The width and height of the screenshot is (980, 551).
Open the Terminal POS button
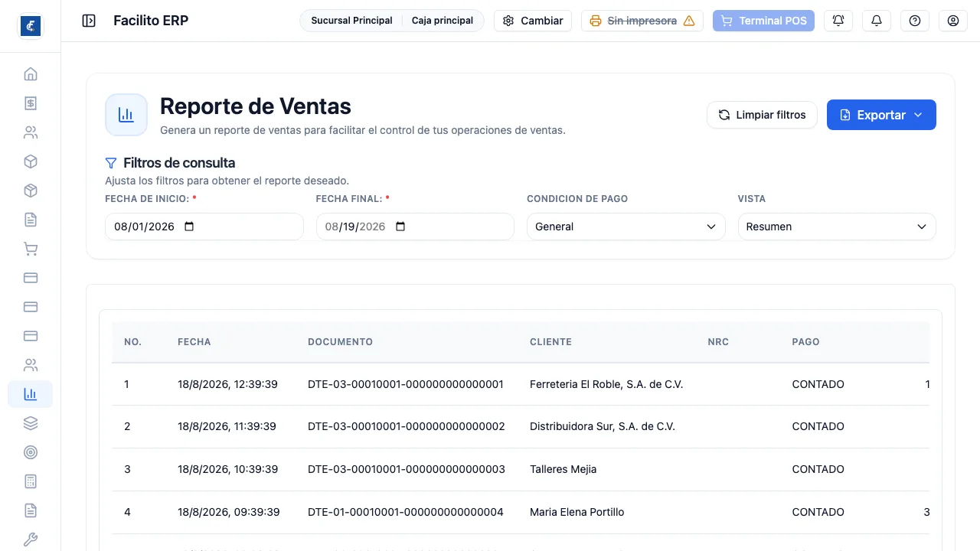pyautogui.click(x=763, y=21)
